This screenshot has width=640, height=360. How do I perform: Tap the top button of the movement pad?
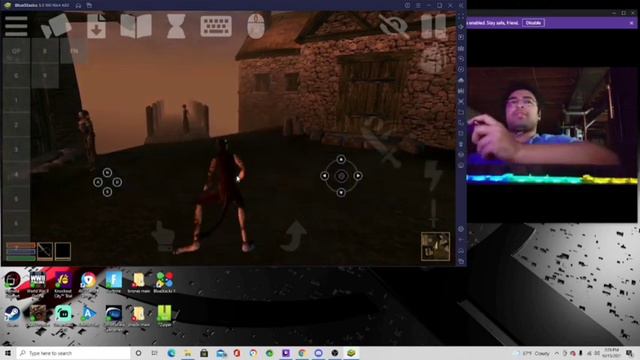107,173
